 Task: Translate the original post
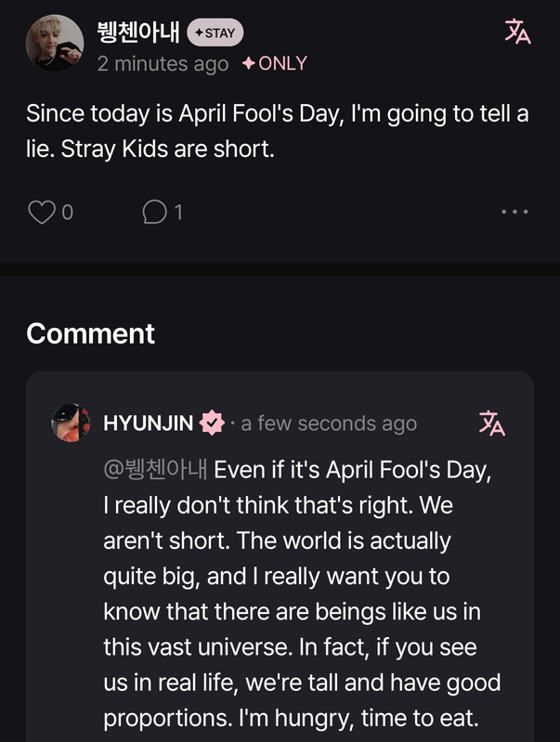tap(517, 32)
